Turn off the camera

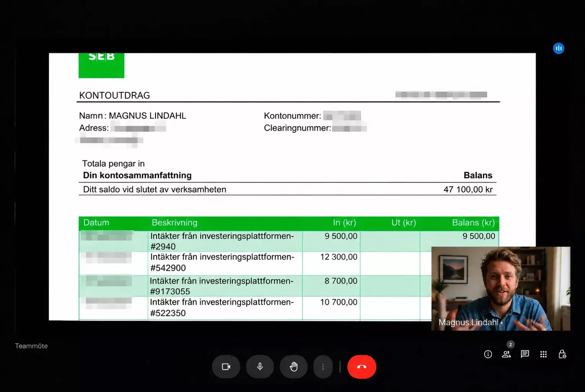click(226, 367)
